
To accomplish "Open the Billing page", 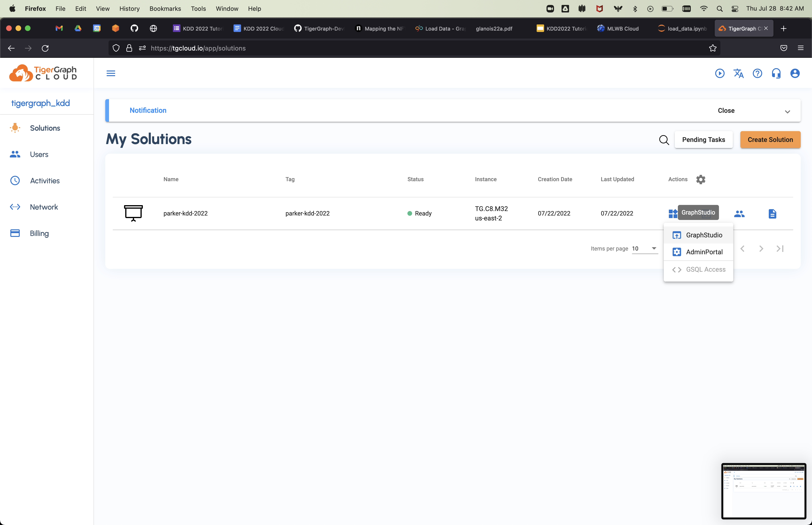I will [39, 234].
